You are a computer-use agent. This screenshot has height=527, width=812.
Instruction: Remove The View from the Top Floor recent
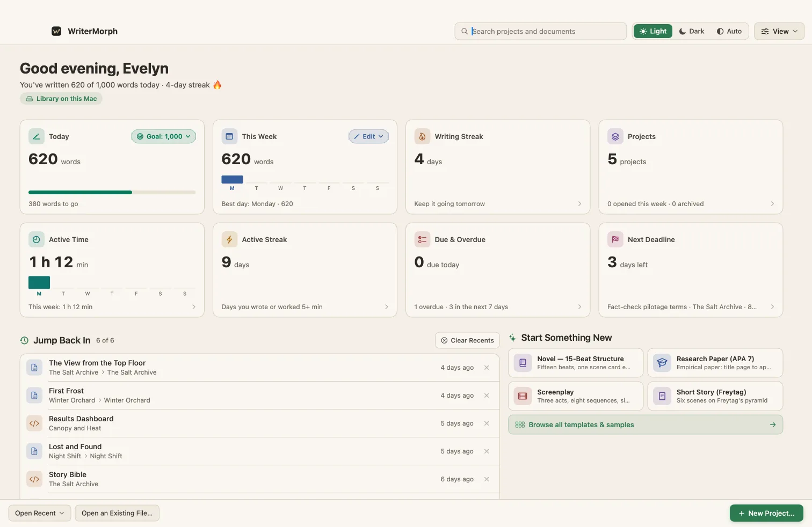487,368
